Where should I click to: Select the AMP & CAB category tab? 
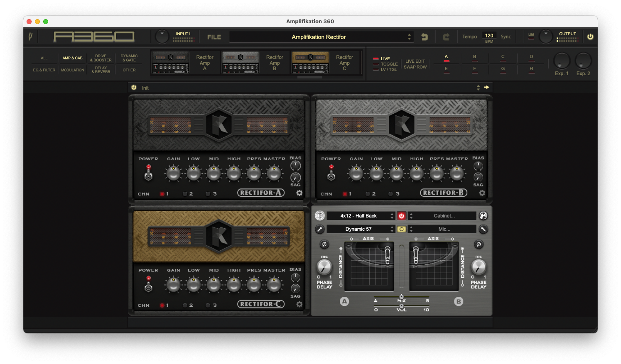(x=72, y=58)
